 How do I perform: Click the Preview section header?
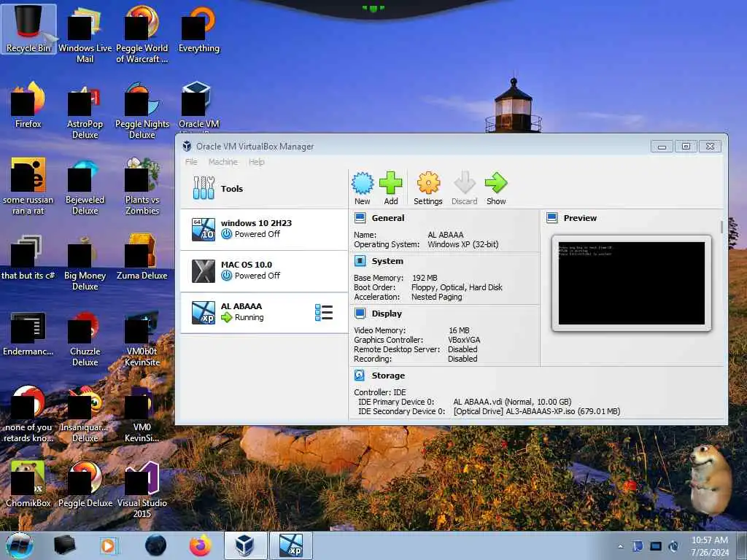coord(580,218)
